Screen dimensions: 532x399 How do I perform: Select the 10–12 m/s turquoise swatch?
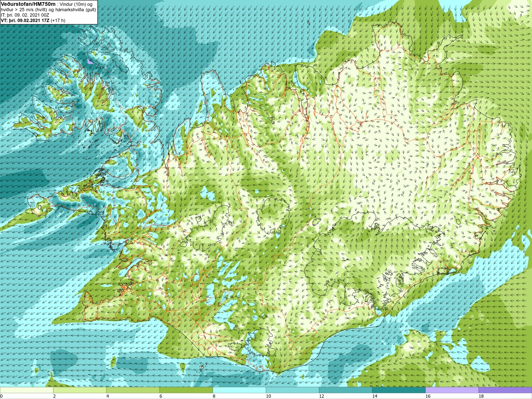[293, 390]
